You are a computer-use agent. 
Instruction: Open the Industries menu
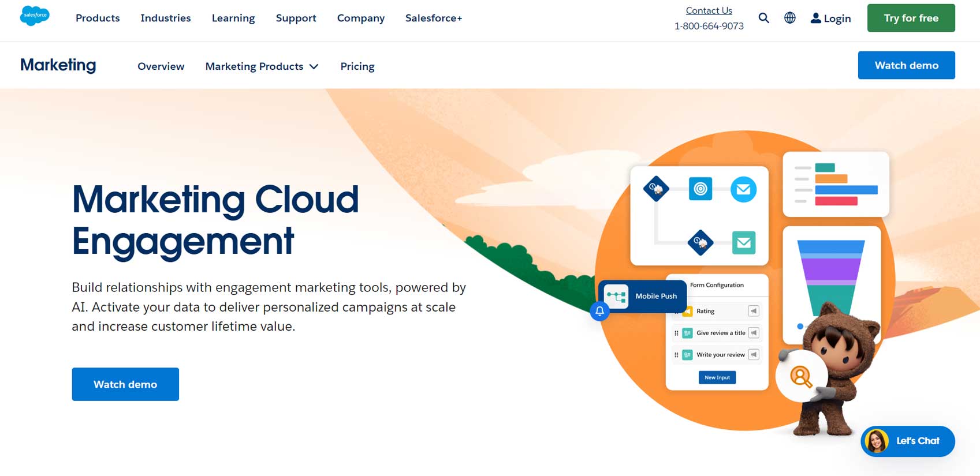[166, 18]
